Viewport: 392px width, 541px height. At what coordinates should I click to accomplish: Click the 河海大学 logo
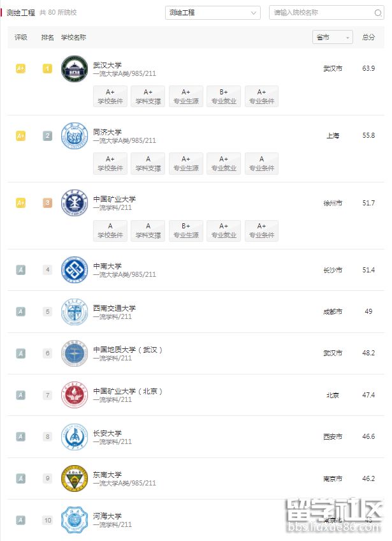(x=75, y=519)
